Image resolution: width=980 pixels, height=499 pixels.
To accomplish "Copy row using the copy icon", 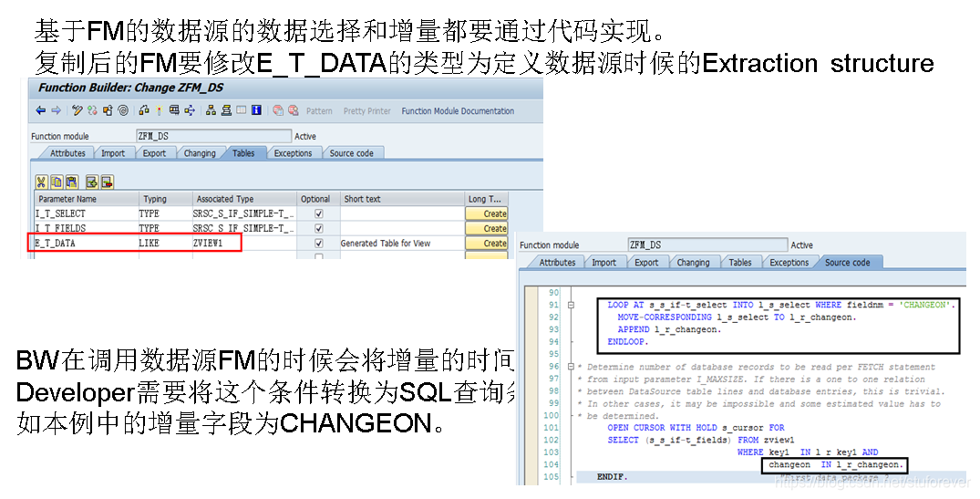I will tap(57, 182).
